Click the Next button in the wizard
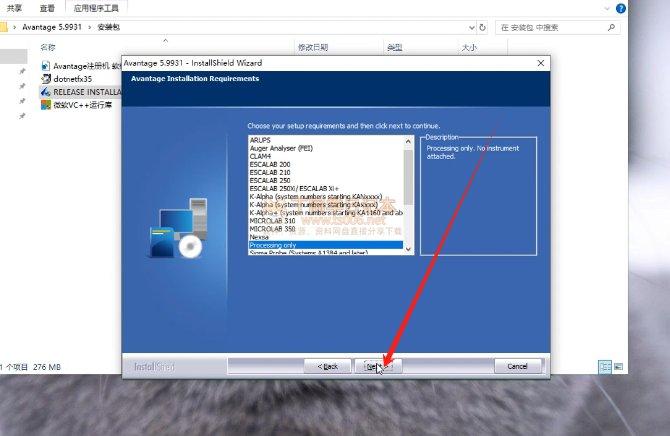Viewport: 670px width, 436px height. (378, 366)
